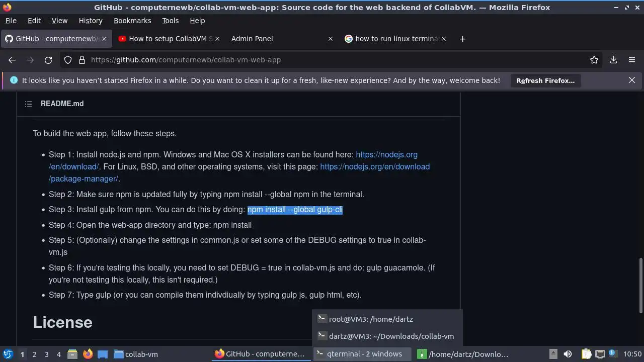
Task: Click the README.md heading label
Action: (x=62, y=104)
